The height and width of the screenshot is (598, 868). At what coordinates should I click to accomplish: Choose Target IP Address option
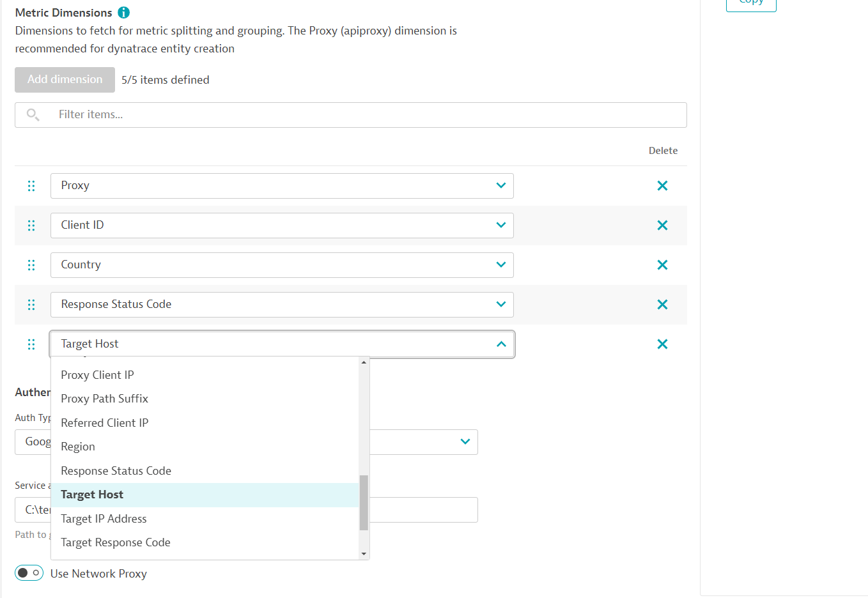[205, 519]
